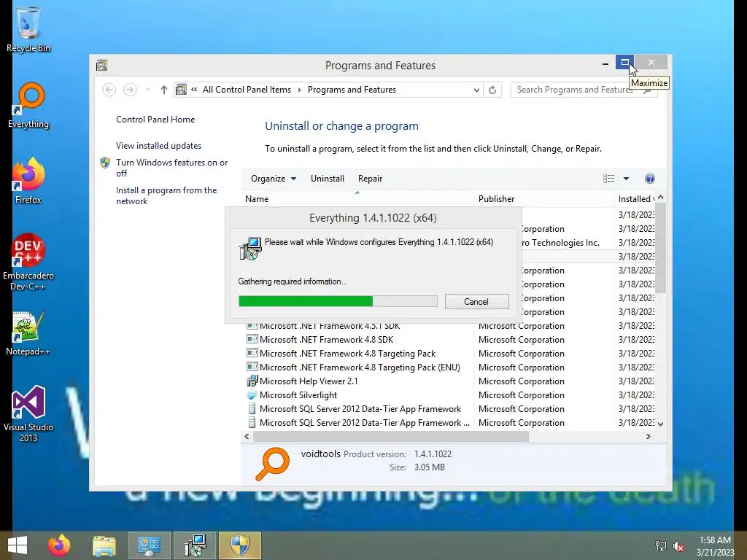Click All Control Panel Items breadcrumb
Image resolution: width=747 pixels, height=560 pixels.
tap(247, 90)
